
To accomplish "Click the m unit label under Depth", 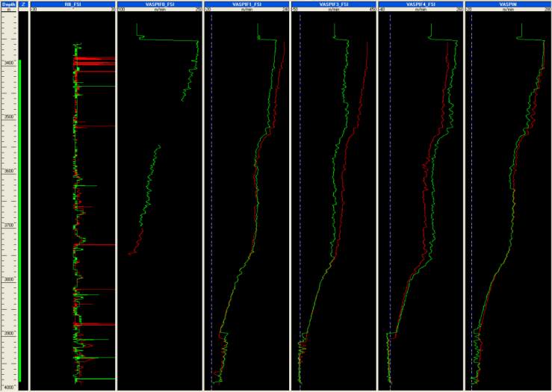I will coord(9,10).
